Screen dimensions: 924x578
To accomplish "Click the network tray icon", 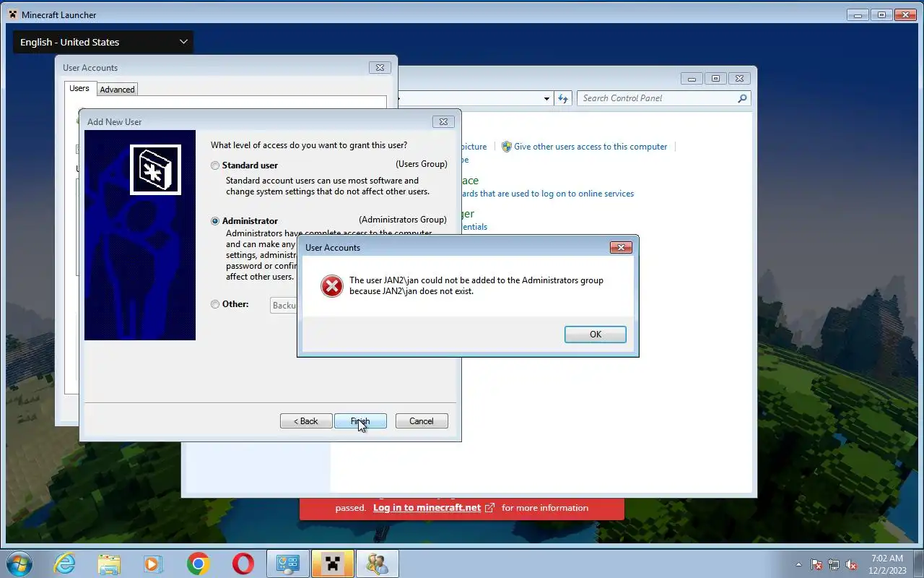I will point(834,564).
